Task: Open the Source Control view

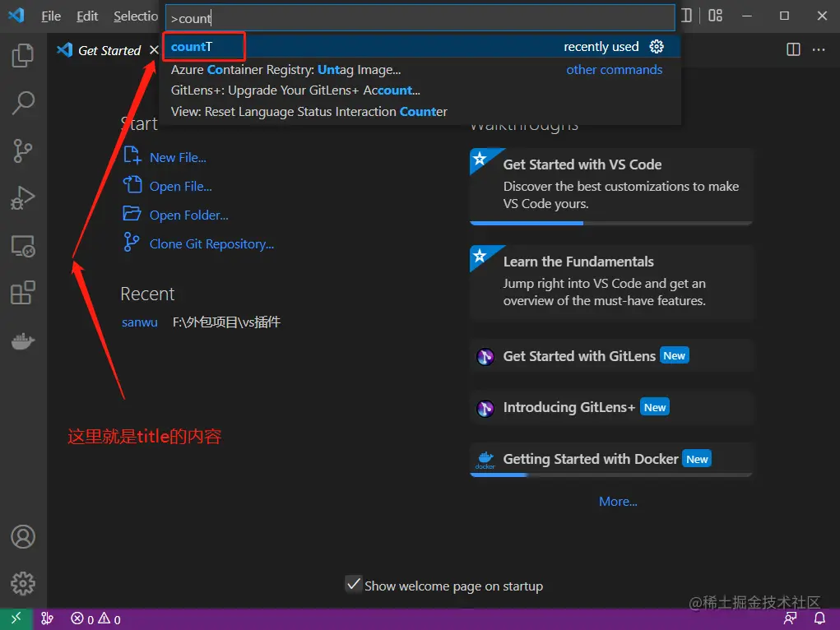Action: click(x=23, y=151)
